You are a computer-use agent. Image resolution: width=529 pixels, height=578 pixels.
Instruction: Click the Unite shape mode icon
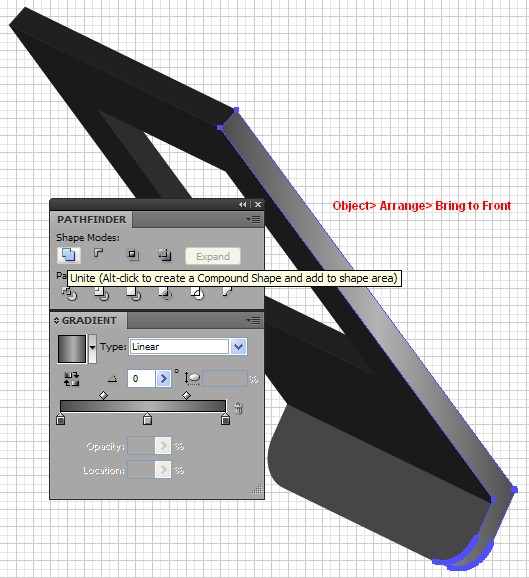point(69,255)
